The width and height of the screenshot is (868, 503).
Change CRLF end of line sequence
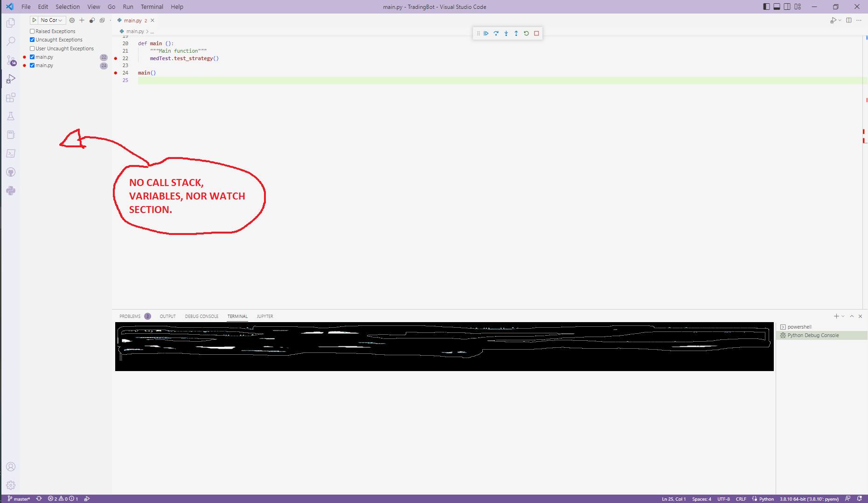pyautogui.click(x=741, y=499)
